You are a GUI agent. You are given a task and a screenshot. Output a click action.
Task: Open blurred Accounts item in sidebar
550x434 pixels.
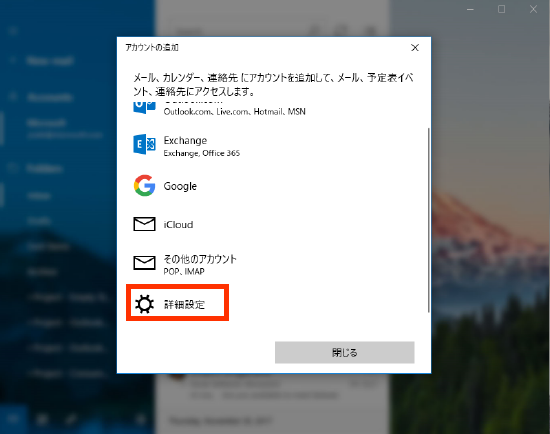49,97
